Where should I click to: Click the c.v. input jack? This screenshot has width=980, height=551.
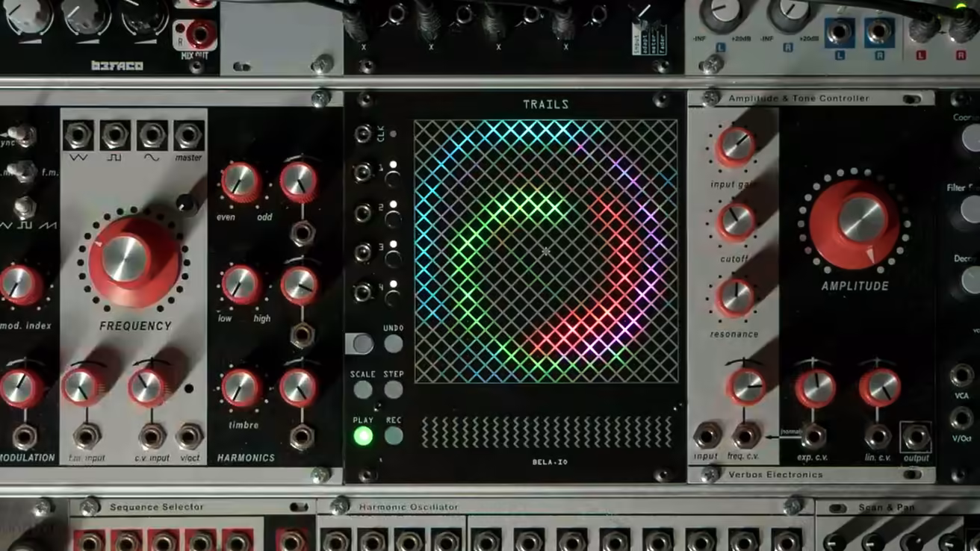[x=152, y=436]
